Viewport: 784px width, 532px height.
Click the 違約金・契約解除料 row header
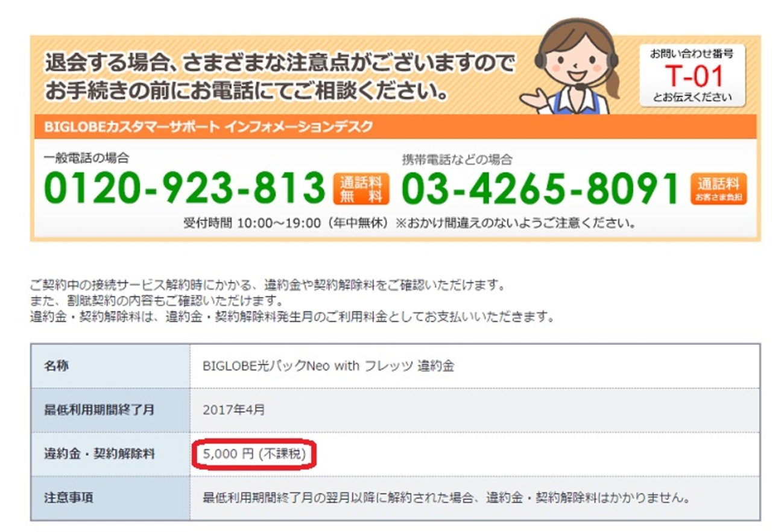point(110,454)
